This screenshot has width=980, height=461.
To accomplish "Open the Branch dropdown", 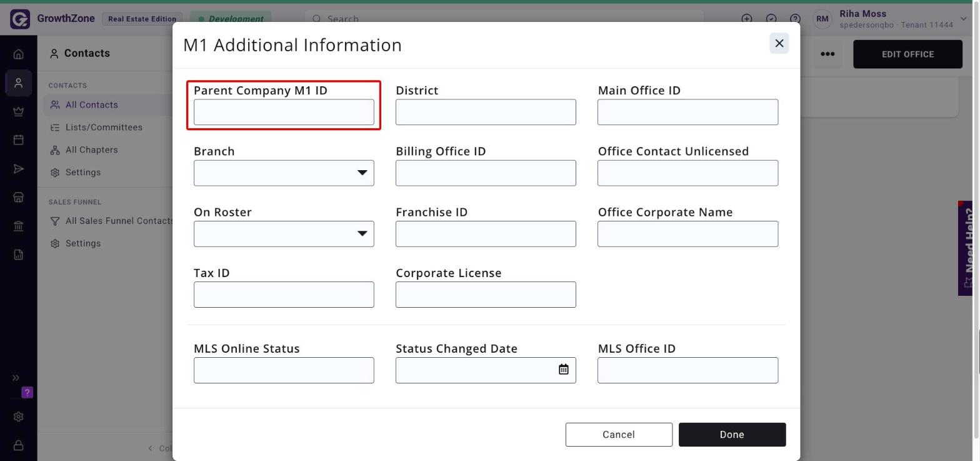I will click(284, 173).
